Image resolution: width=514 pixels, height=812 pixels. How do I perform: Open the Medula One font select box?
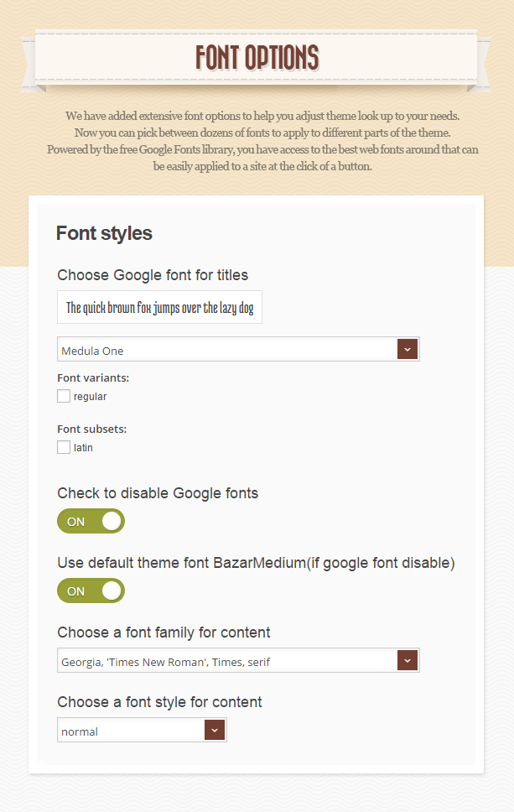tap(238, 349)
